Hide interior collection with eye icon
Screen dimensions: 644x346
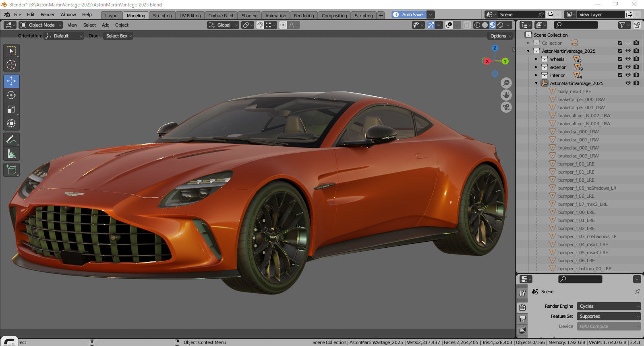coord(628,75)
